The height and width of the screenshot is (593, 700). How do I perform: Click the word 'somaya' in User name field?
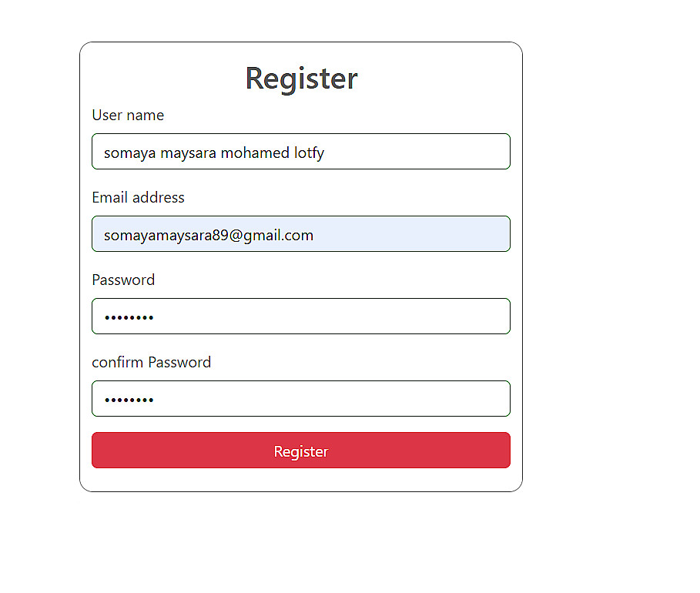pos(129,153)
